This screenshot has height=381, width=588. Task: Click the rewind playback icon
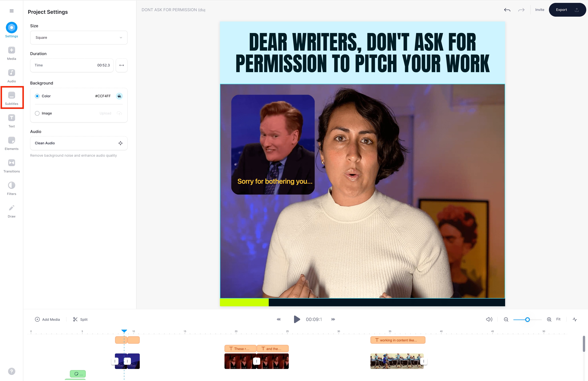pyautogui.click(x=278, y=319)
